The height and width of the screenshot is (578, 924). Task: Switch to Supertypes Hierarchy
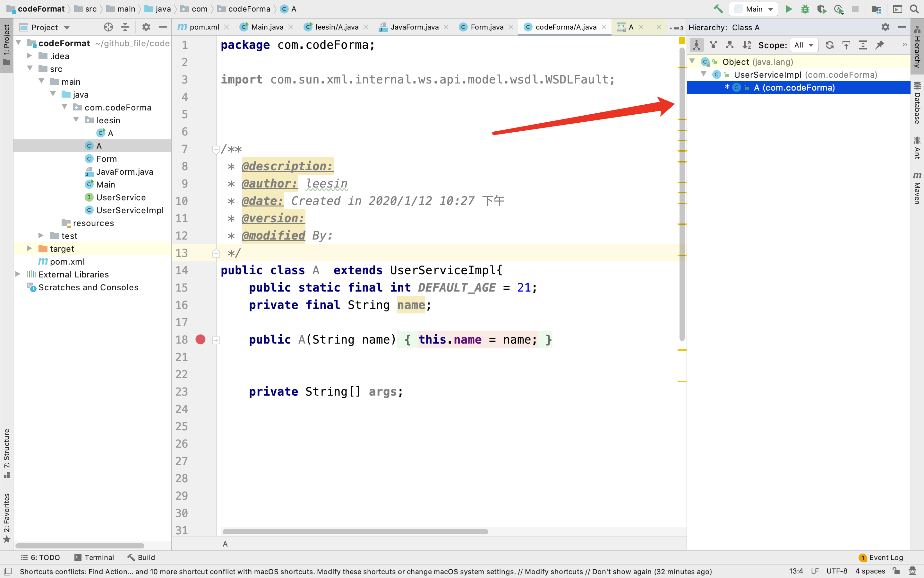(x=713, y=45)
